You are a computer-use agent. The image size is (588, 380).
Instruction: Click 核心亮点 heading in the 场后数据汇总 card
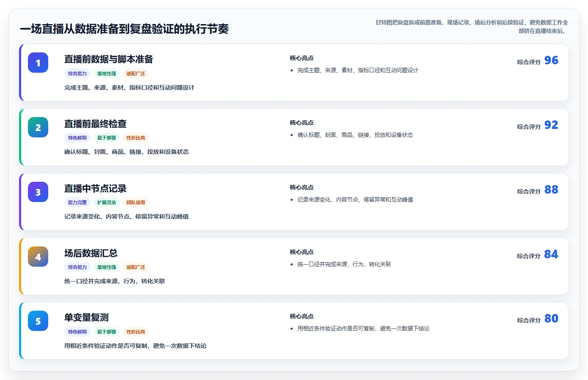tap(302, 252)
